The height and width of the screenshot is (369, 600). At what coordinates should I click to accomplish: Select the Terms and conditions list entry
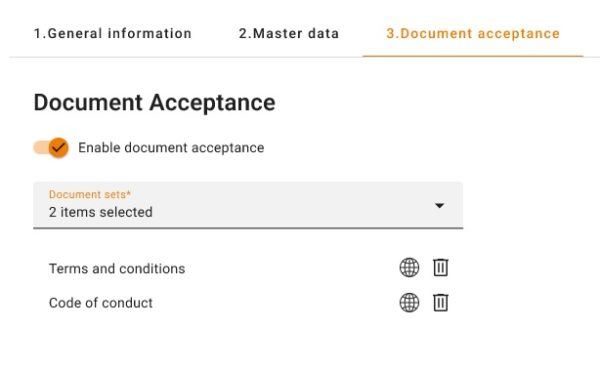click(117, 269)
